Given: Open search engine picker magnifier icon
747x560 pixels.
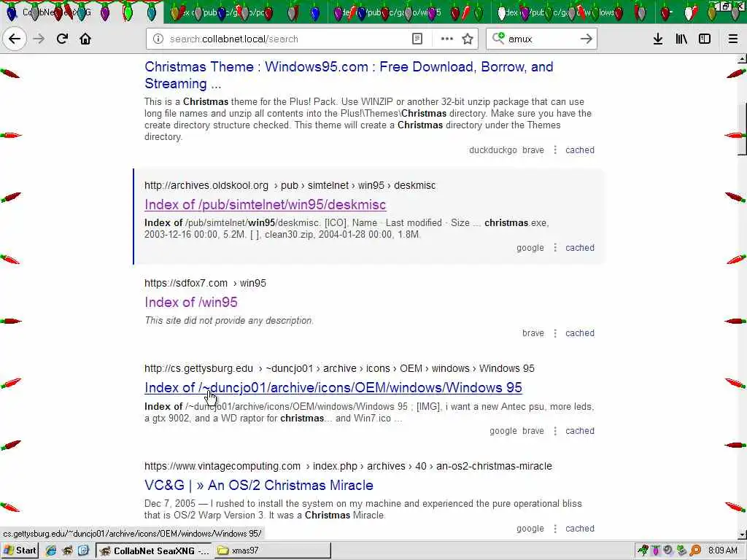Looking at the screenshot, I should (498, 39).
